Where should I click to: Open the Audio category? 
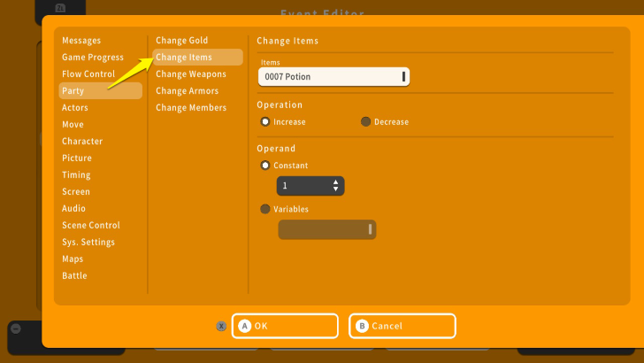point(73,208)
